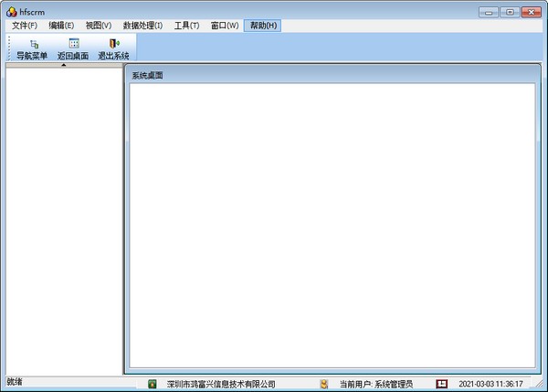
Task: Click the 退出系统 exit system icon
Action: click(114, 44)
